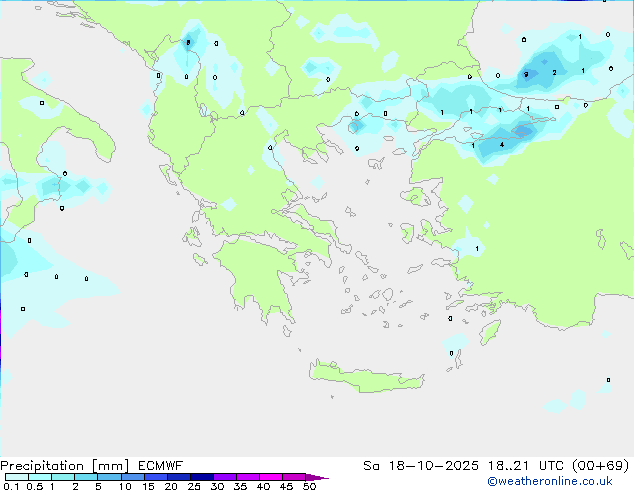Click the 40 mm legend scale label
Viewport: 634px width, 490px height.
click(263, 487)
